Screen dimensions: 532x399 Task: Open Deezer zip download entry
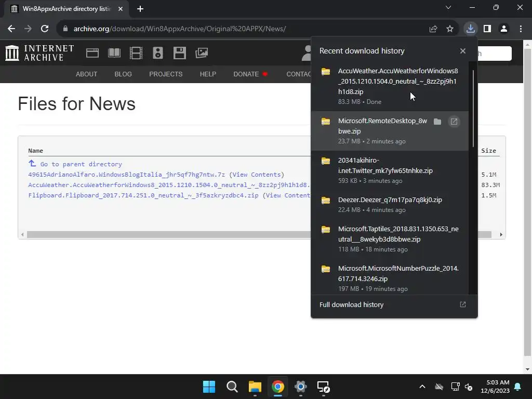pyautogui.click(x=390, y=205)
